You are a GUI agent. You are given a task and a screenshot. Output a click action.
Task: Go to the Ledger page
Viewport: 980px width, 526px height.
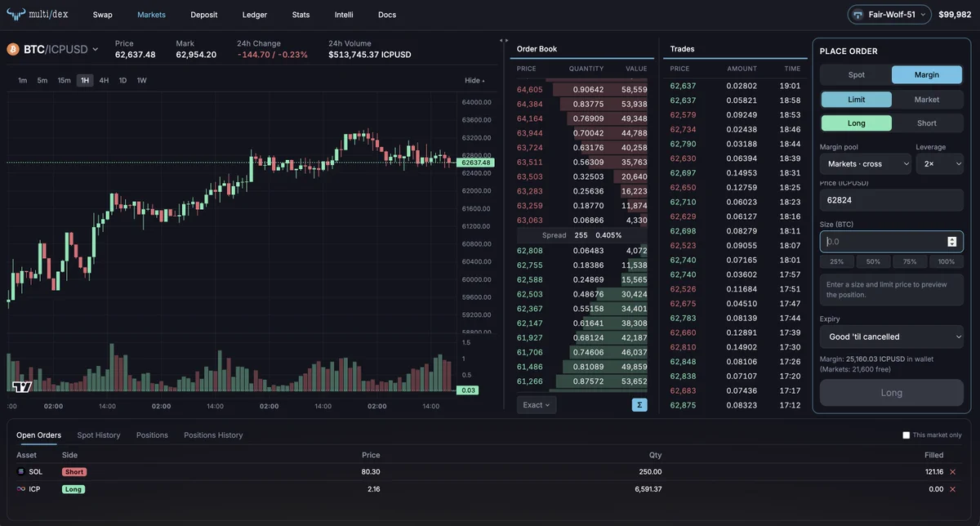[255, 15]
